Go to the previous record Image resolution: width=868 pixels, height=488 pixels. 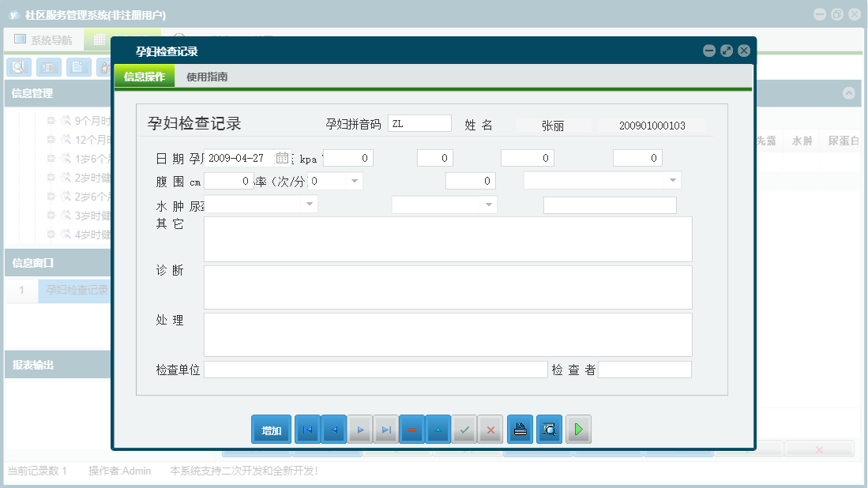(x=334, y=430)
